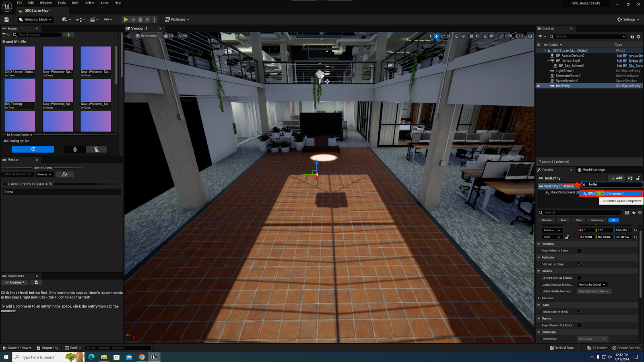This screenshot has width=644, height=362.
Task: Select OKO Button Component from results
Action: point(611,193)
